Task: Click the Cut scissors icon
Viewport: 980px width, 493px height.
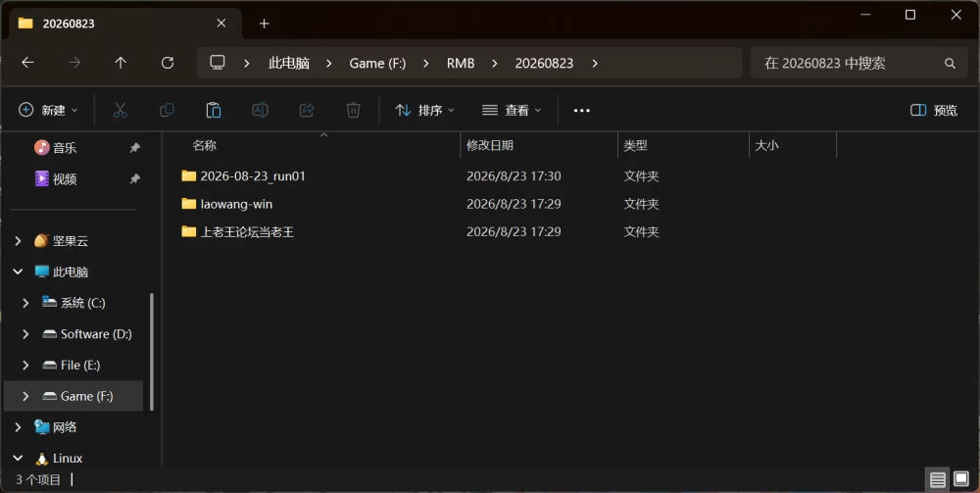Action: [120, 111]
